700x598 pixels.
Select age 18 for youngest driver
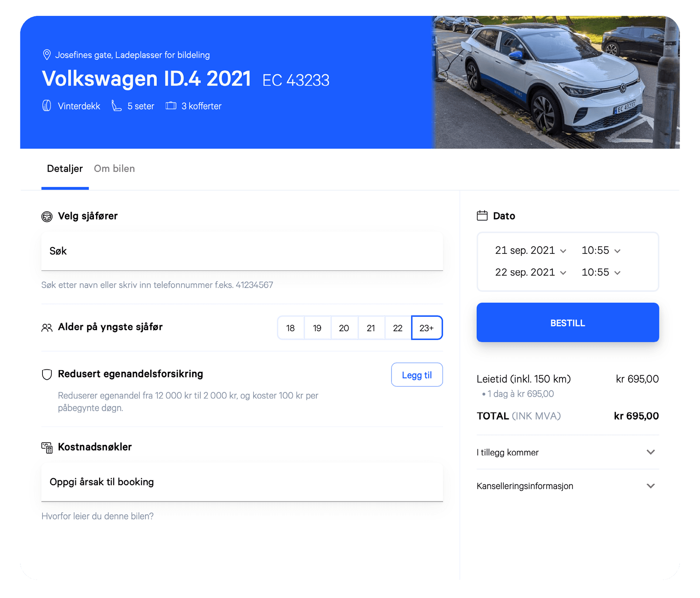[x=290, y=328]
